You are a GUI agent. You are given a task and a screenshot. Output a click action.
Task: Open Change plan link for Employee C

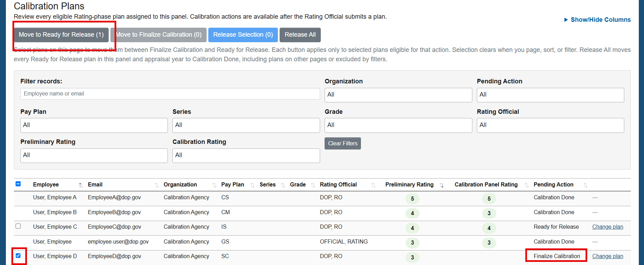coord(608,227)
